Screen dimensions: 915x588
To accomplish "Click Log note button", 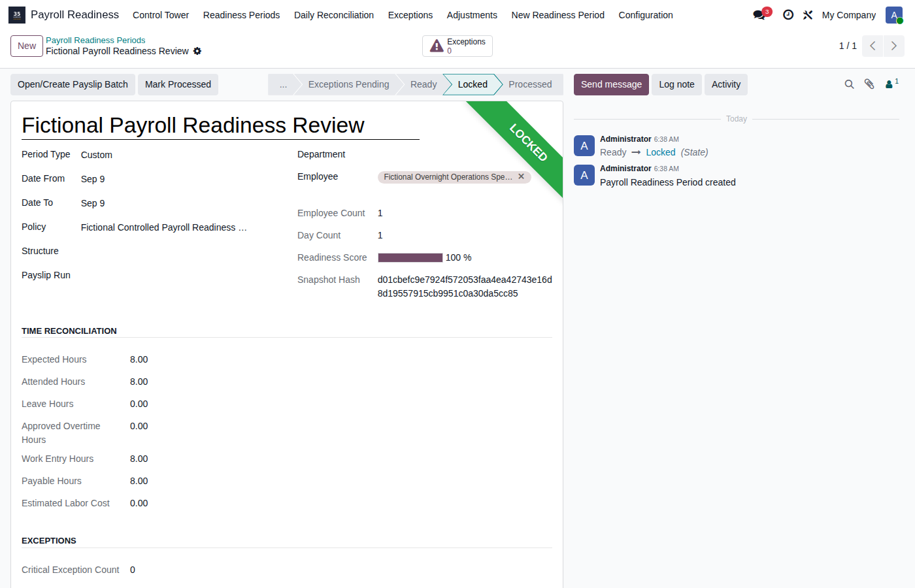I will [x=676, y=84].
